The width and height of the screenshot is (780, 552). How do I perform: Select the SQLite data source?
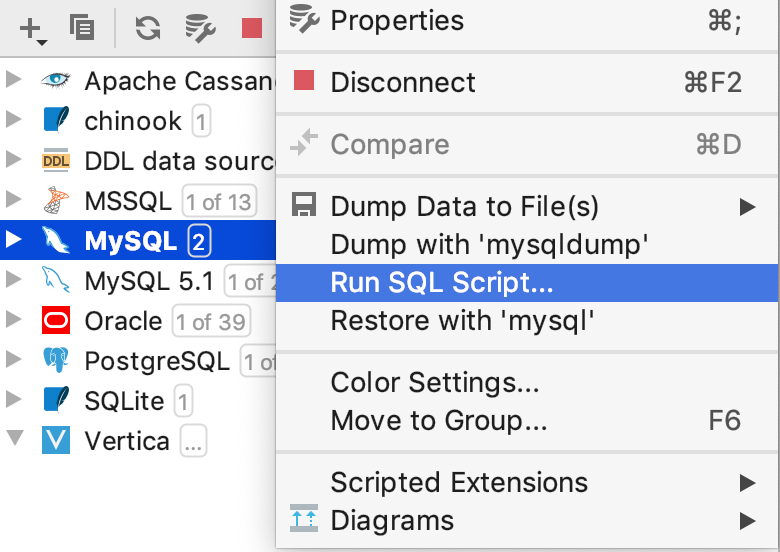[124, 401]
